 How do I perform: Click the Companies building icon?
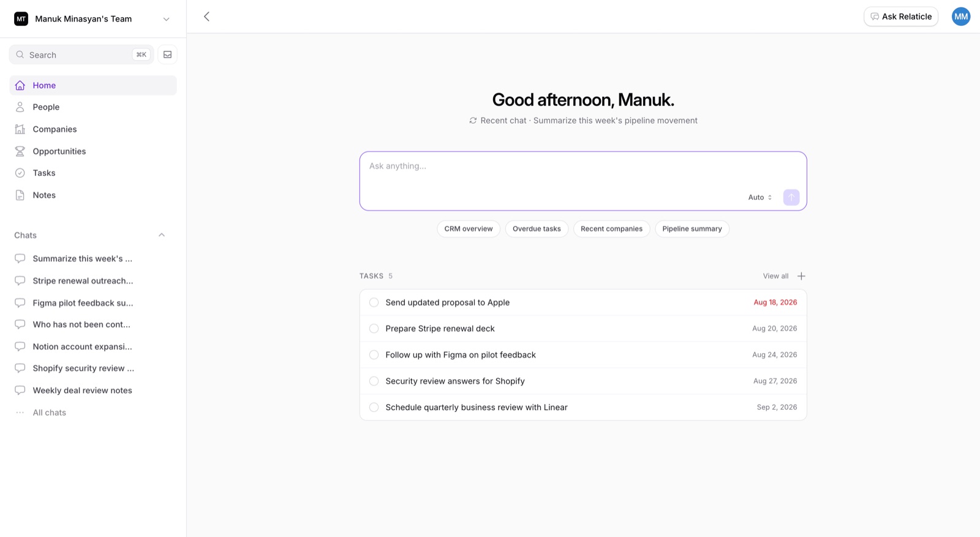click(x=20, y=129)
